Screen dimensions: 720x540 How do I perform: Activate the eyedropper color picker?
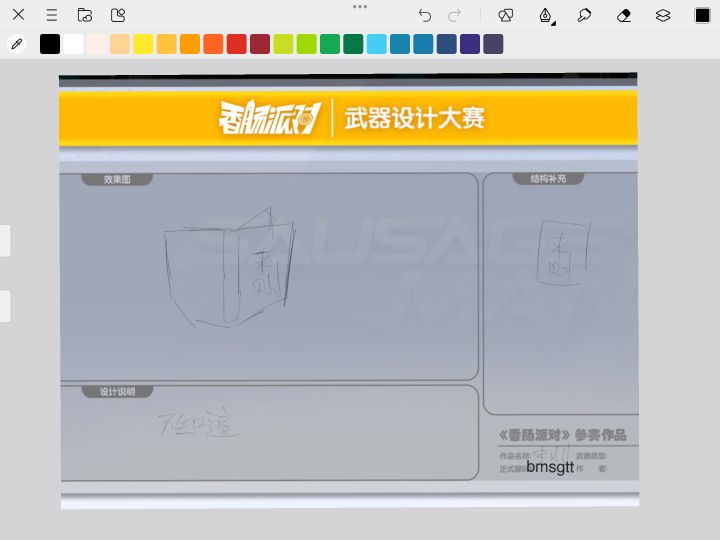17,44
